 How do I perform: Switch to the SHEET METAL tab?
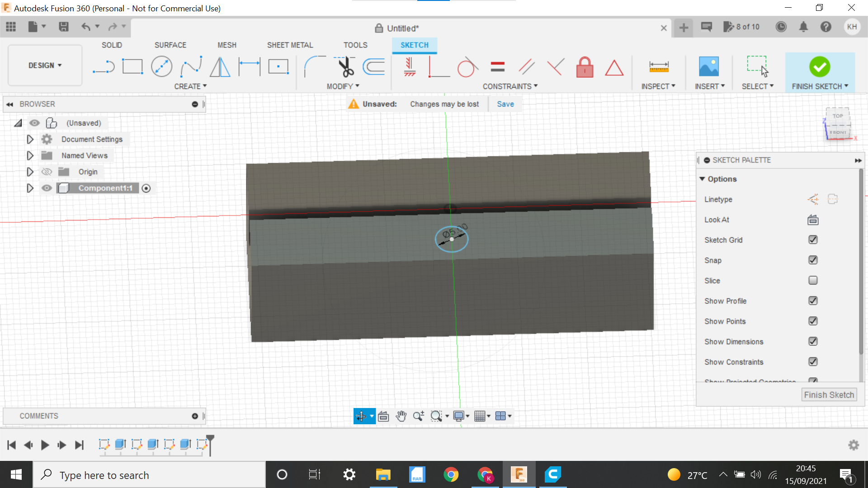[x=290, y=45]
